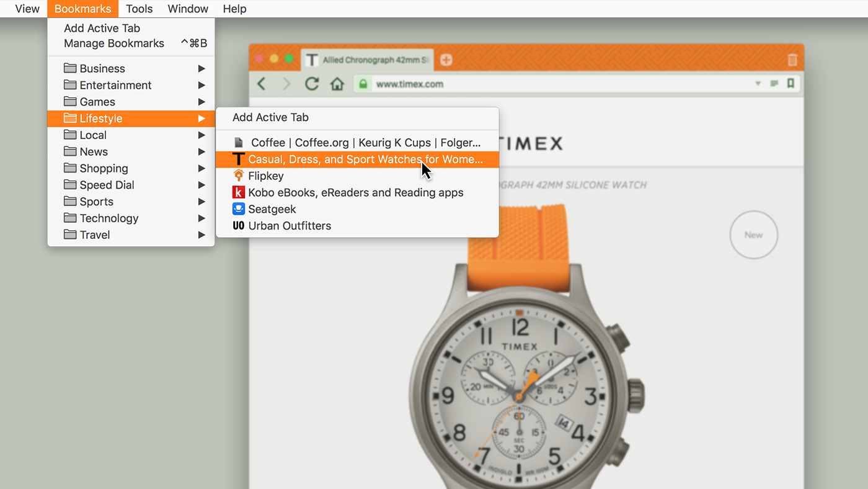
Task: Click the Entertainment folder icon
Action: [70, 85]
